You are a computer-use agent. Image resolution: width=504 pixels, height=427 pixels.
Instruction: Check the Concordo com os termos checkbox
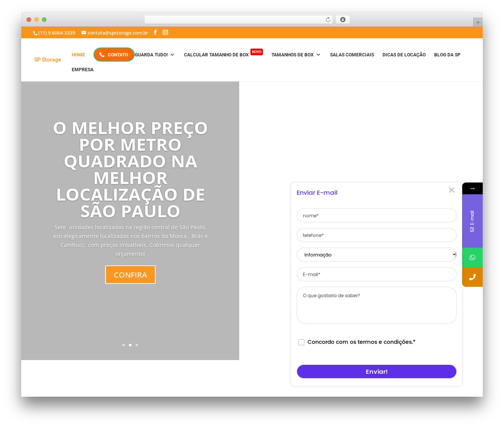pyautogui.click(x=301, y=342)
